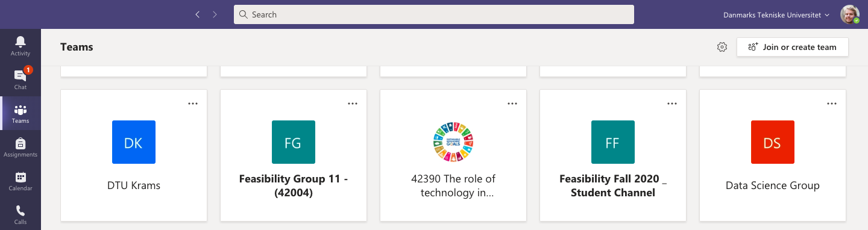868x230 pixels.
Task: Click the blue DK team avatar
Action: tap(134, 142)
